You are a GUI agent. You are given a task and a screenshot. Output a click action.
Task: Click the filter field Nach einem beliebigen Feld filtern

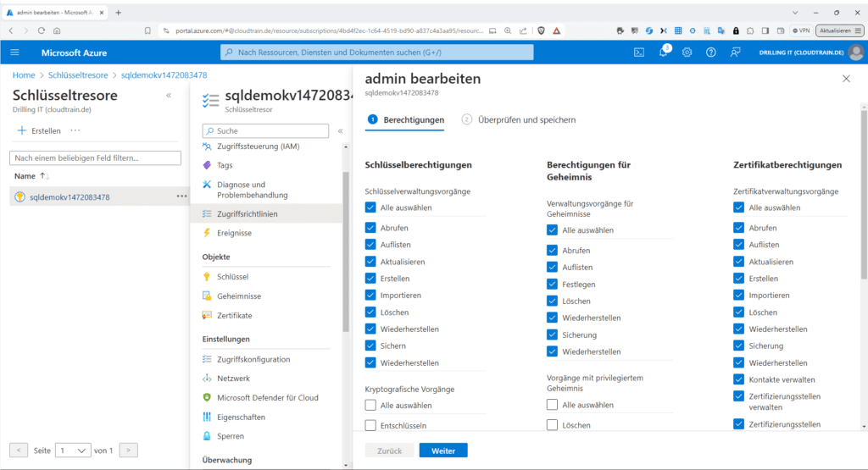[95, 158]
